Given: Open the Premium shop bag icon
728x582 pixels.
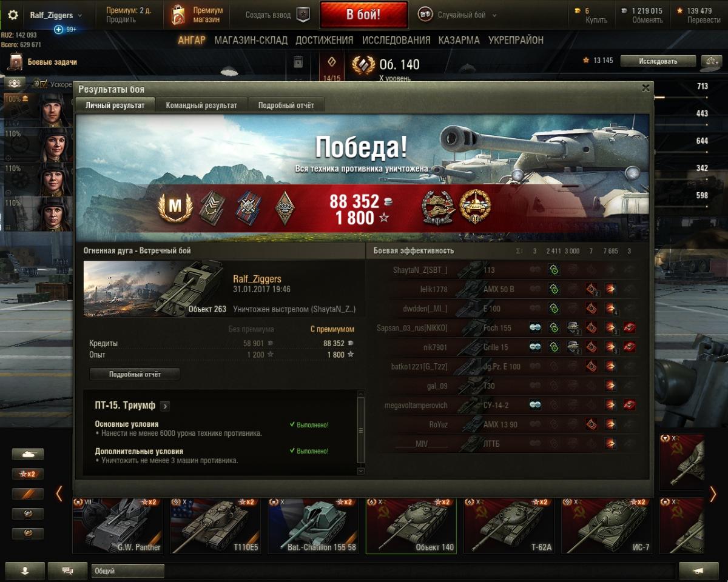Looking at the screenshot, I should pyautogui.click(x=178, y=15).
